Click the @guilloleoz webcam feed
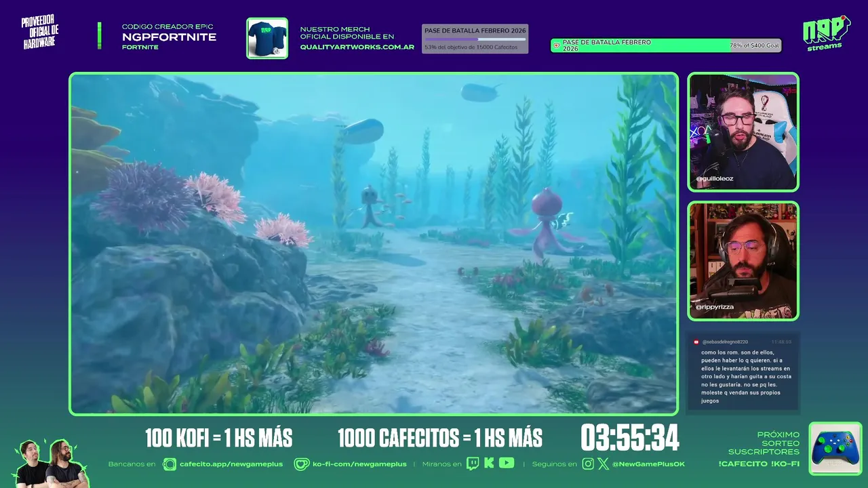Image resolution: width=868 pixels, height=488 pixels. [743, 132]
